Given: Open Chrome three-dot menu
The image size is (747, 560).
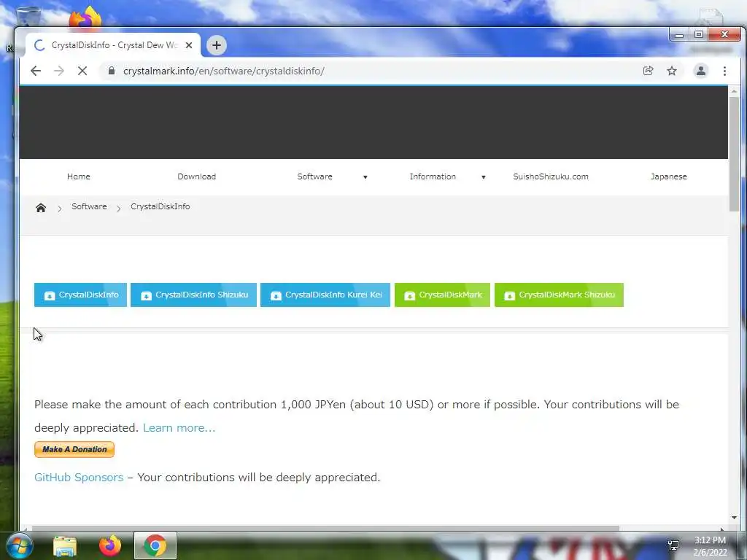Looking at the screenshot, I should tap(724, 71).
